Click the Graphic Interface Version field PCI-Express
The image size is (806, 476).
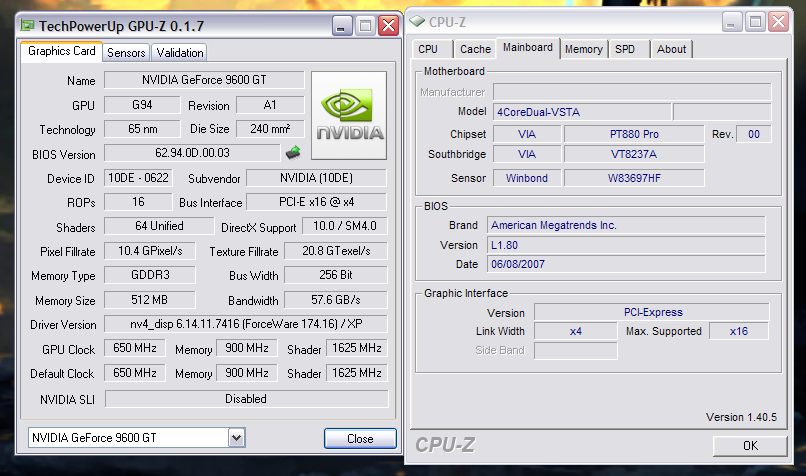click(x=652, y=312)
